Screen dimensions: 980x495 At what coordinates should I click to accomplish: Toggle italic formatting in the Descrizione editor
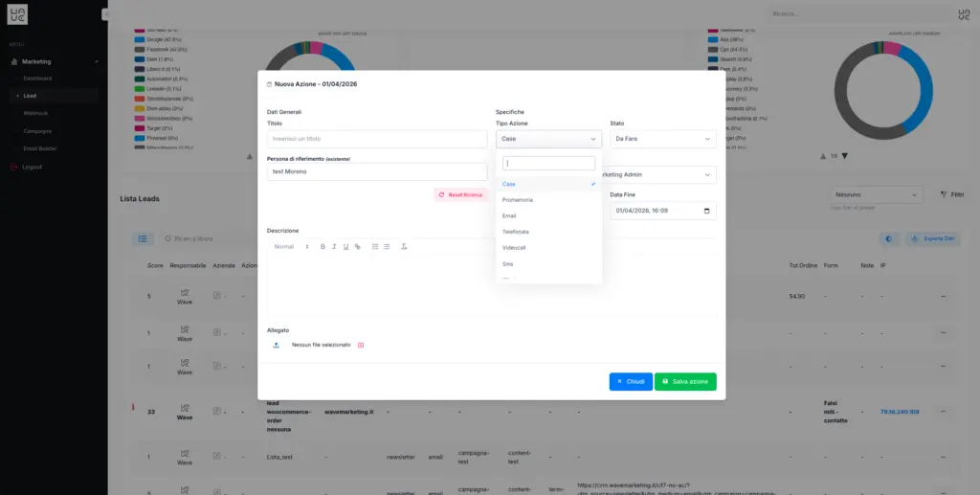[334, 247]
